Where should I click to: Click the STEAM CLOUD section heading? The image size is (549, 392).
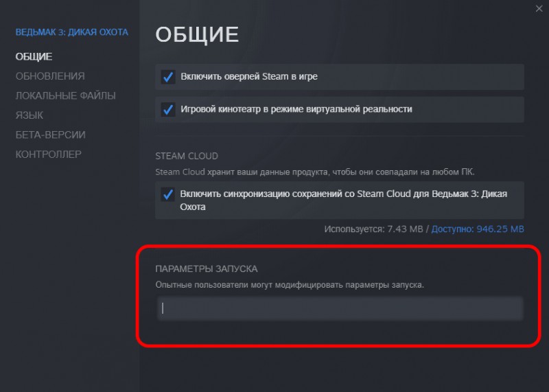click(x=187, y=156)
